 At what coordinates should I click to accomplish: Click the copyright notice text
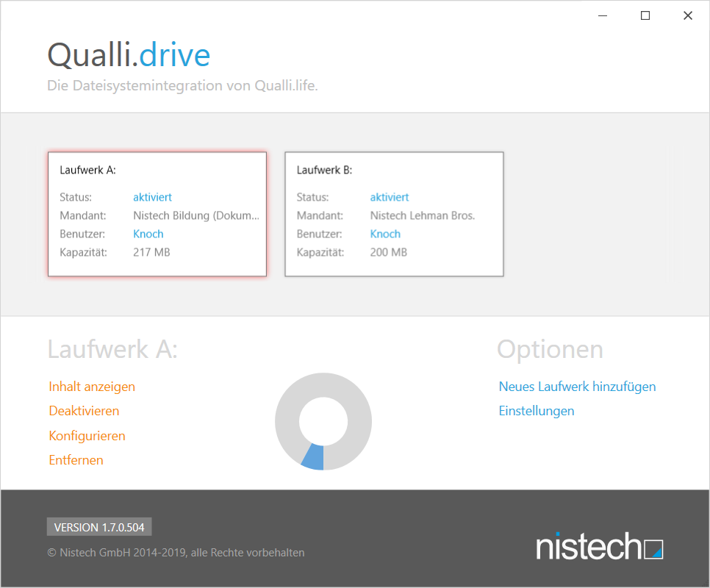176,553
